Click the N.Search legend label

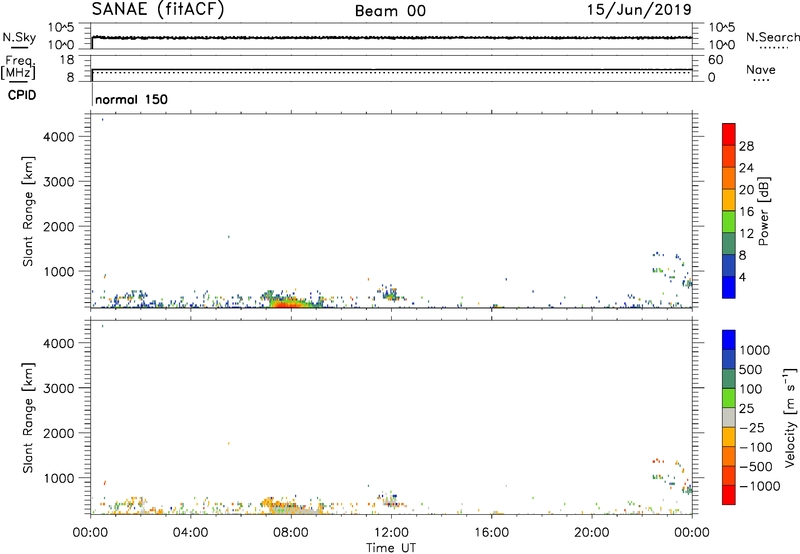click(x=772, y=37)
